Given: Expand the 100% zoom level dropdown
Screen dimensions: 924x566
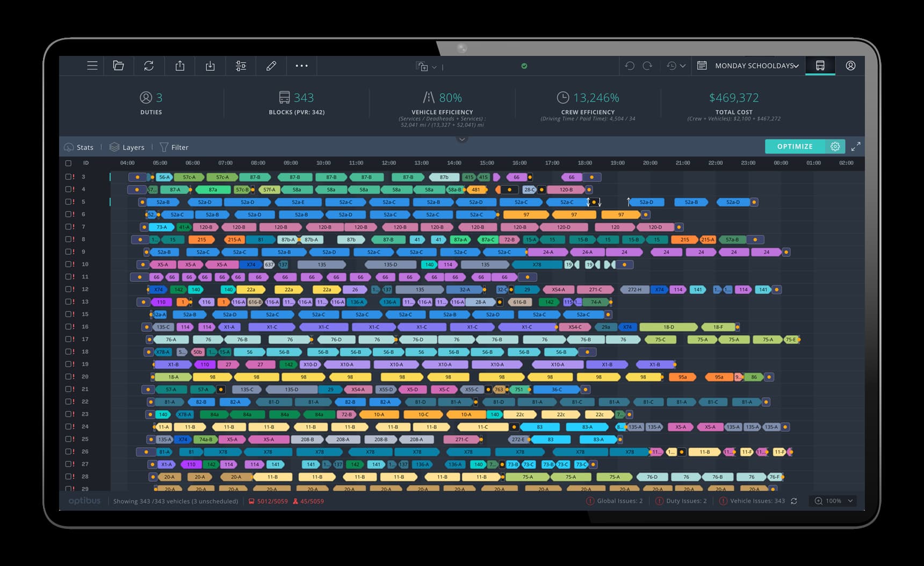Looking at the screenshot, I should (834, 501).
